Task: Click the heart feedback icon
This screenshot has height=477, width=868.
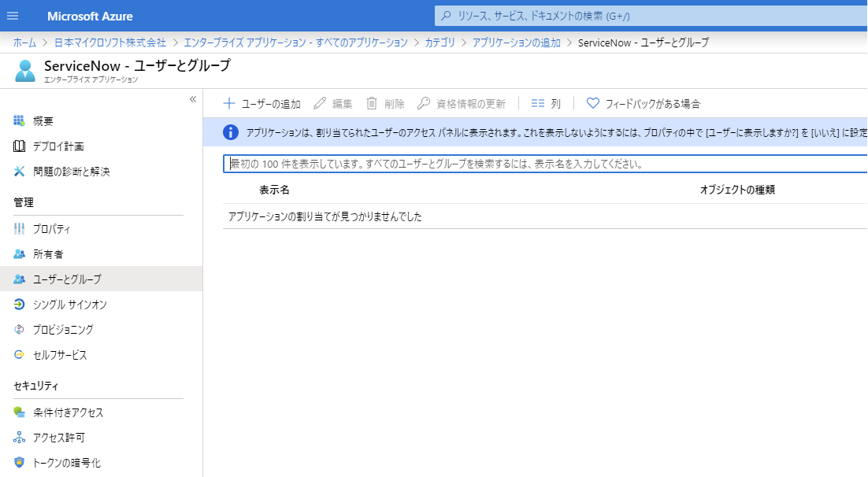Action: tap(593, 103)
